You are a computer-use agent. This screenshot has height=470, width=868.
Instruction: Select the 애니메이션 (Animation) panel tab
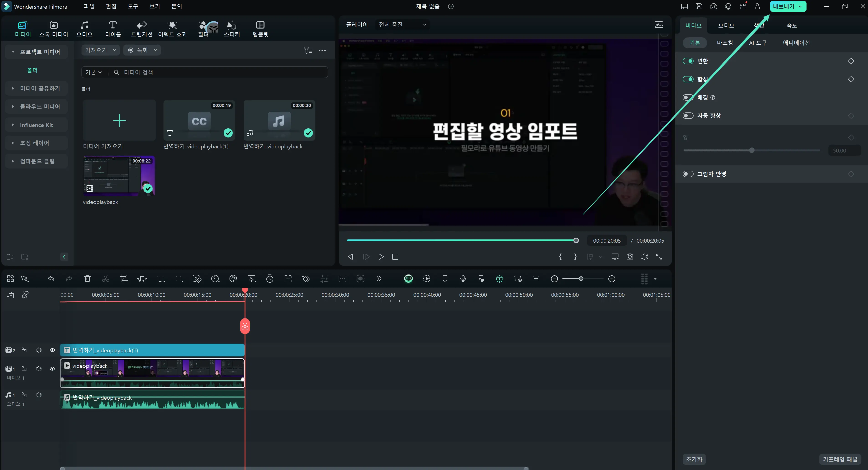click(796, 42)
